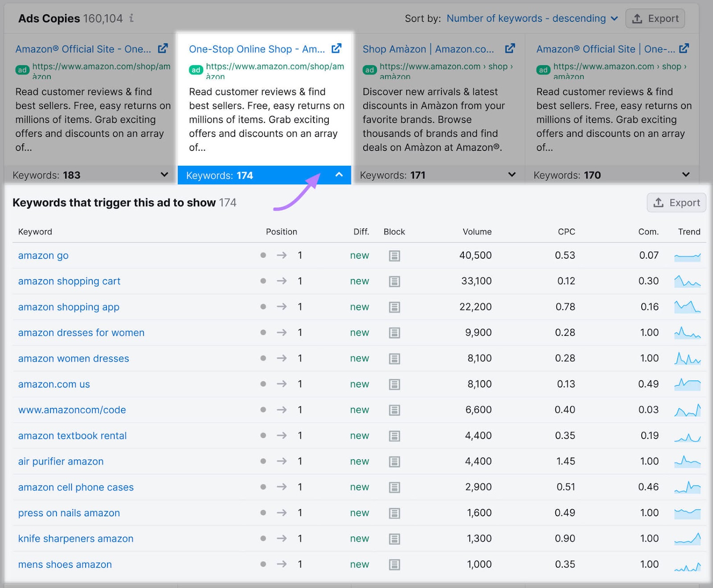Click external link icon on Shop Amàzon ad
This screenshot has width=713, height=588.
point(509,48)
